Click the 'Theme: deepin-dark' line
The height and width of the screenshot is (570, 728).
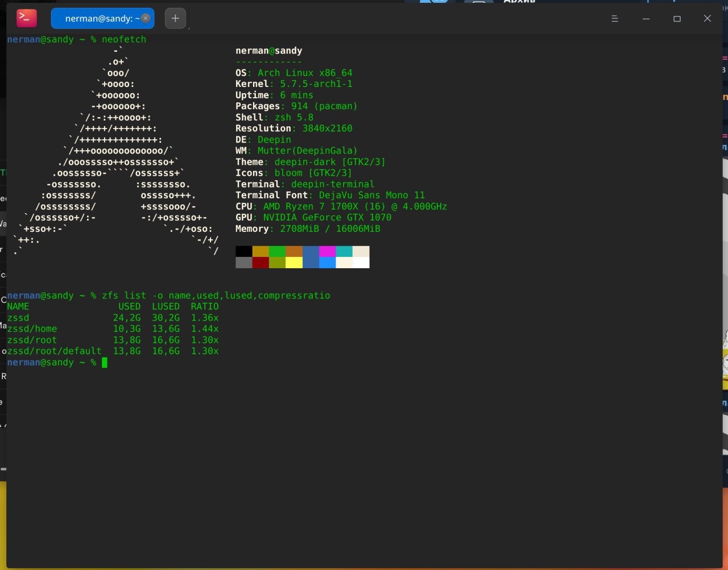[311, 161]
